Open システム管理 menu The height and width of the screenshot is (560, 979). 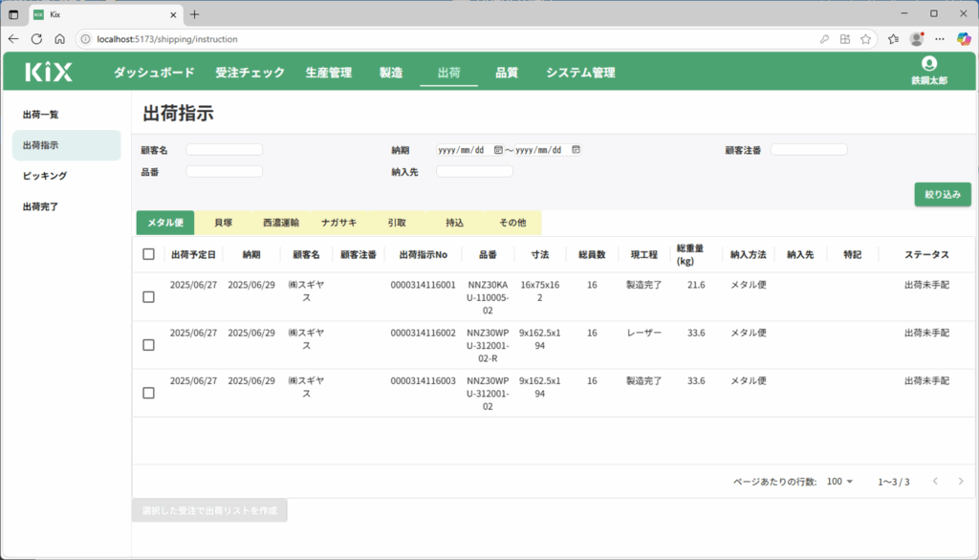[x=580, y=73]
